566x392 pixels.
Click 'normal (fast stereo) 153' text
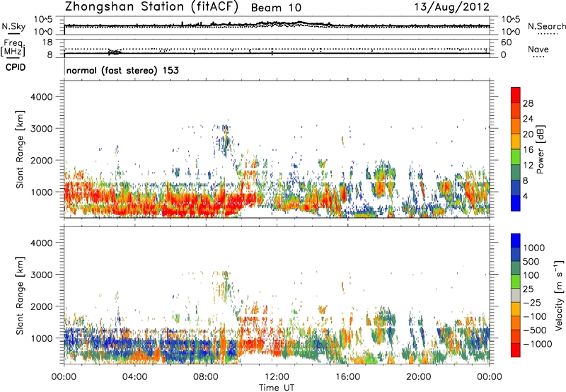tap(122, 70)
